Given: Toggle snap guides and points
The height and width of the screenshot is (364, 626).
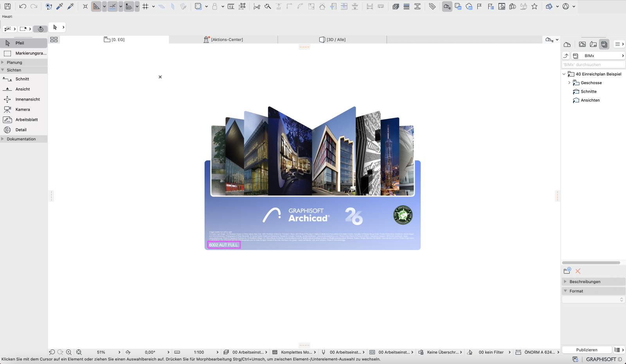Looking at the screenshot, I should 113,6.
